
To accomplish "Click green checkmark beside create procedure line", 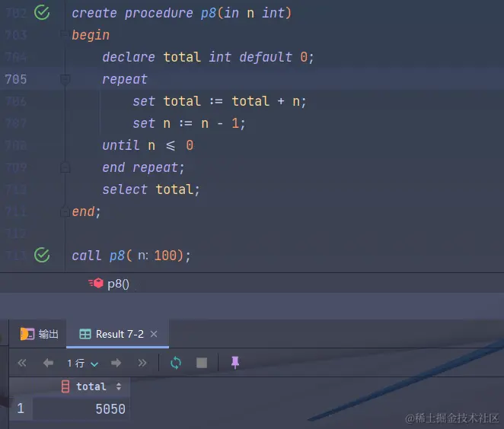I will pos(42,13).
